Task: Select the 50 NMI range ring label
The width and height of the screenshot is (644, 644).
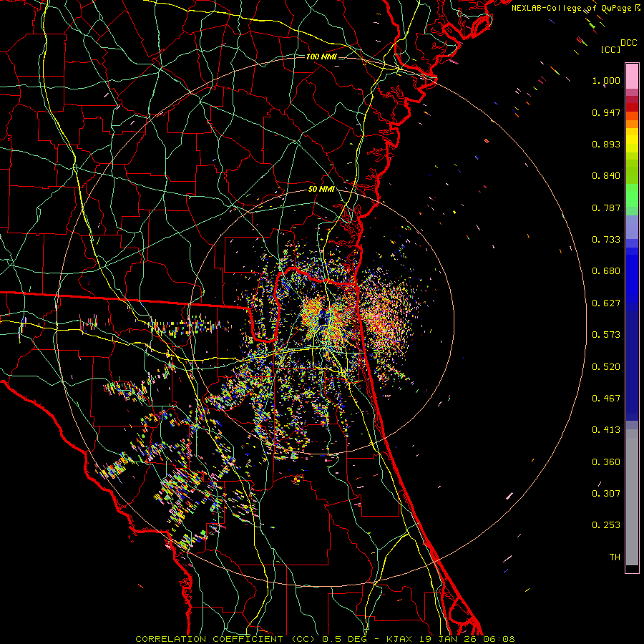Action: (x=321, y=189)
